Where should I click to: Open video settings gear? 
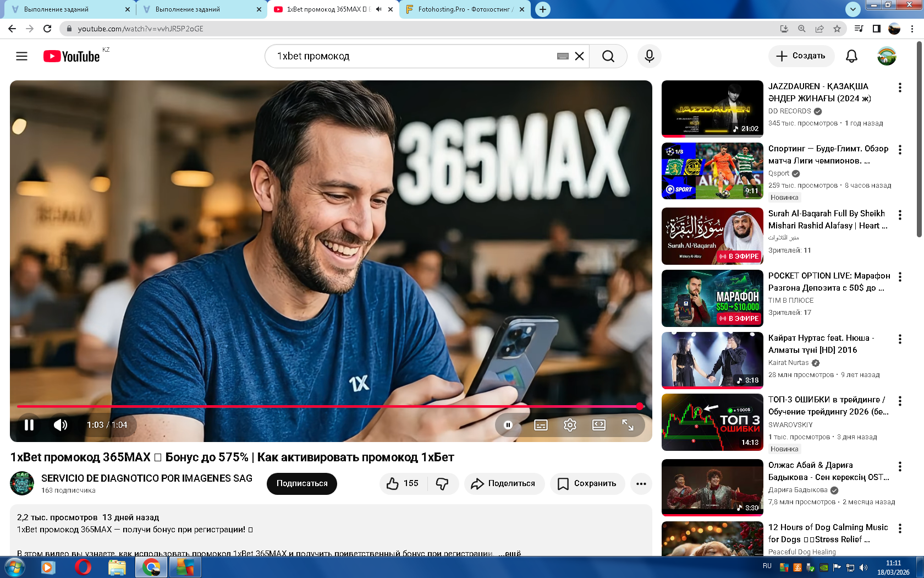point(570,425)
